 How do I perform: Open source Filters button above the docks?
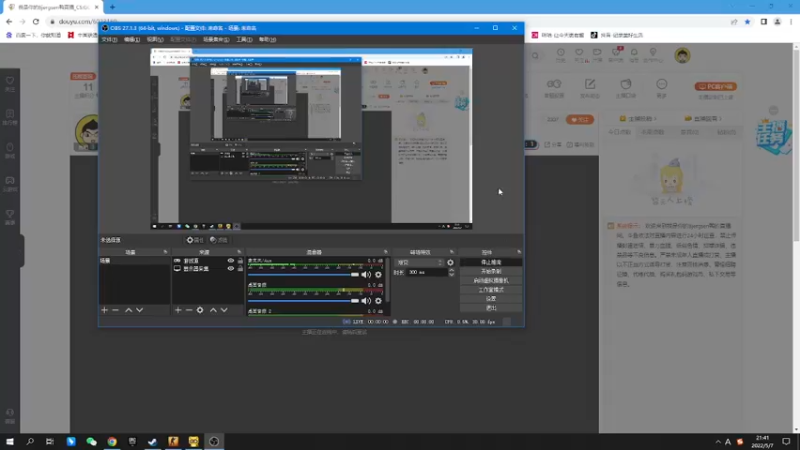[x=219, y=240]
